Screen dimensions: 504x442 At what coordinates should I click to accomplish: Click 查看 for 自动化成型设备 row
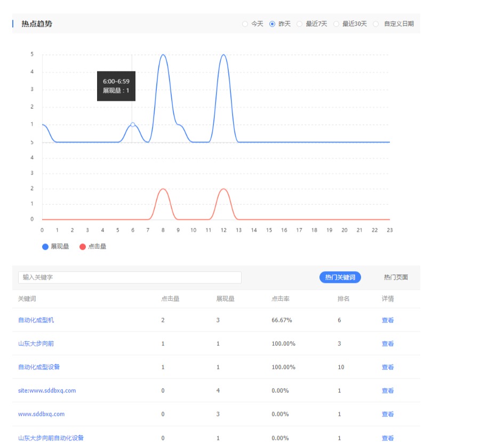point(388,367)
